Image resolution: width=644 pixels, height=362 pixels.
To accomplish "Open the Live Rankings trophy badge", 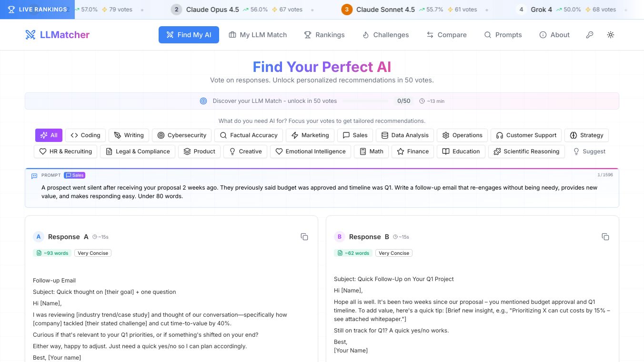I will pyautogui.click(x=37, y=10).
